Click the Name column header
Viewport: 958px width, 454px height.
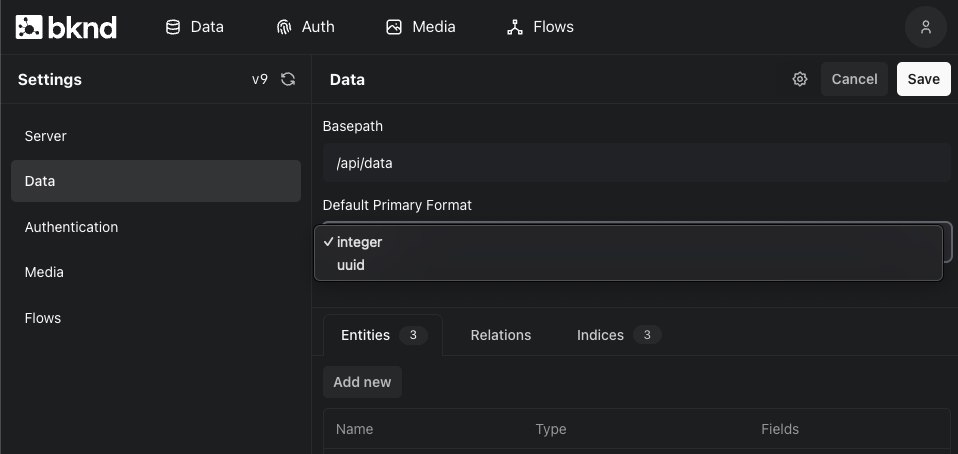pyautogui.click(x=354, y=429)
